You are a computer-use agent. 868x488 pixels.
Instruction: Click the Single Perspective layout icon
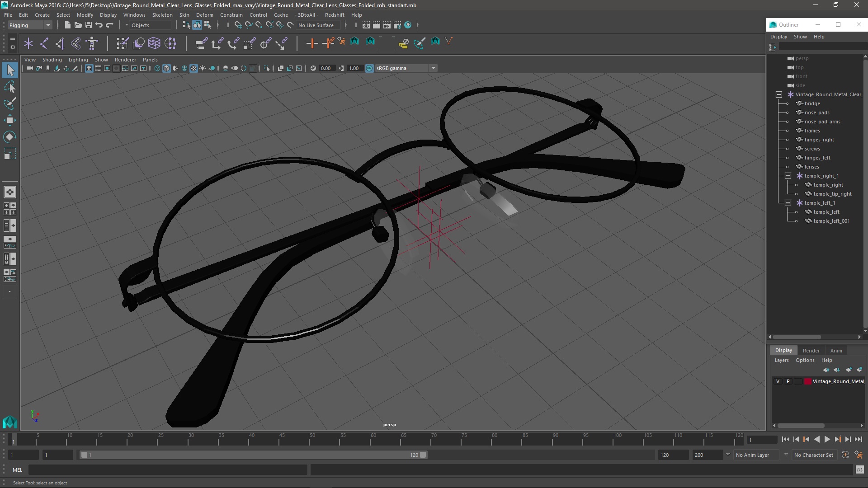(x=10, y=192)
